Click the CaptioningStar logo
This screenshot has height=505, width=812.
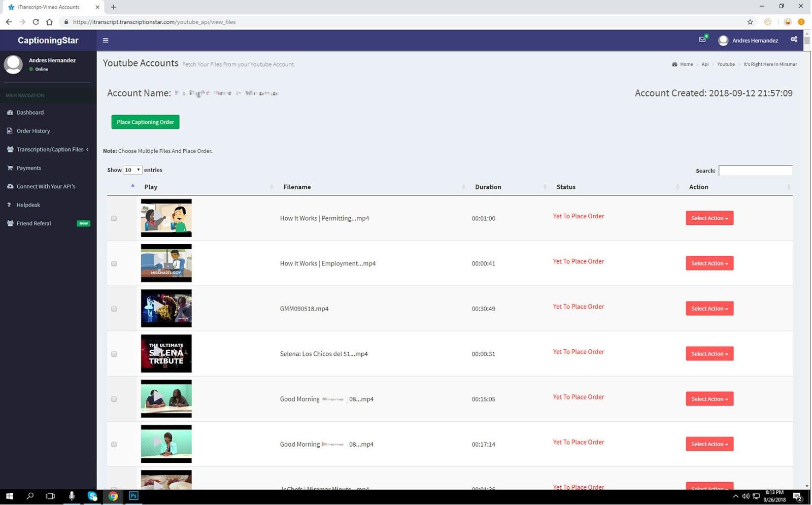click(x=48, y=41)
